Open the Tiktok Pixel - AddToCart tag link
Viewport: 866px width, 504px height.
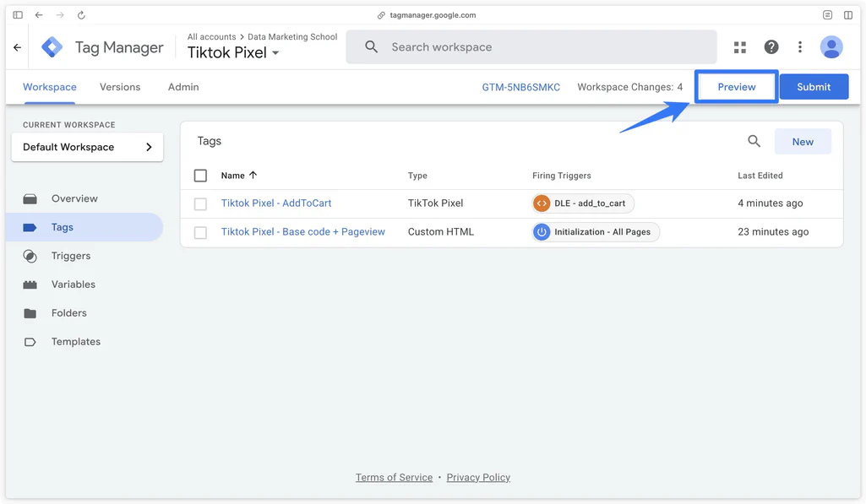pos(276,203)
